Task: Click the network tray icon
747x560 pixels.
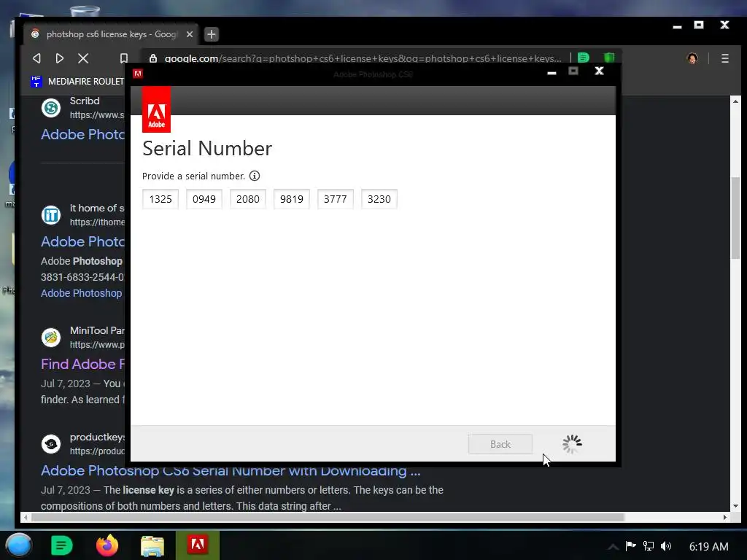Action: tap(649, 546)
